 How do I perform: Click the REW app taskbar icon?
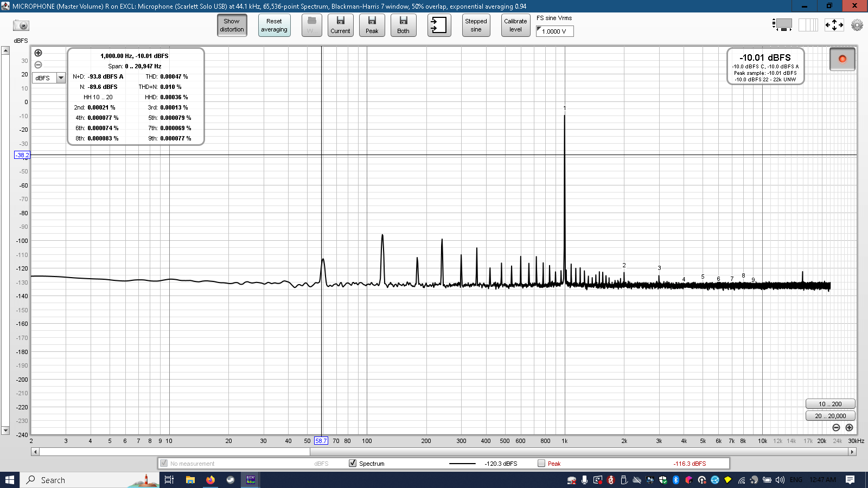coord(251,480)
